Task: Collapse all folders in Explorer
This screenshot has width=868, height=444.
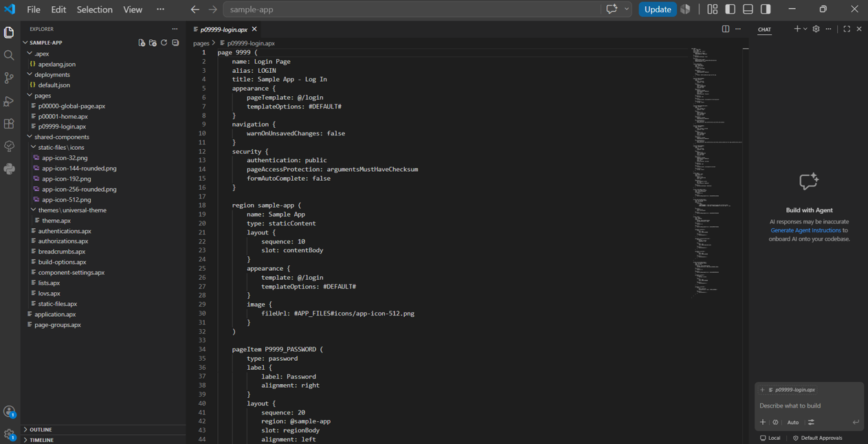Action: [x=175, y=43]
